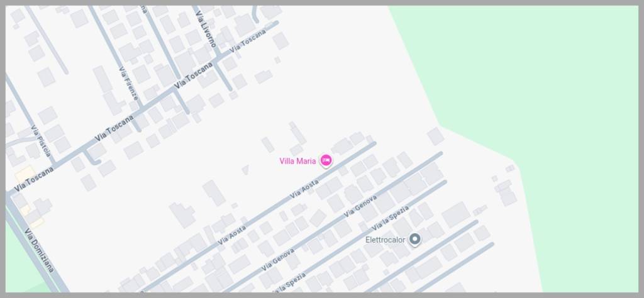Select the Via Livorno street label
This screenshot has width=644, height=298.
(206, 29)
